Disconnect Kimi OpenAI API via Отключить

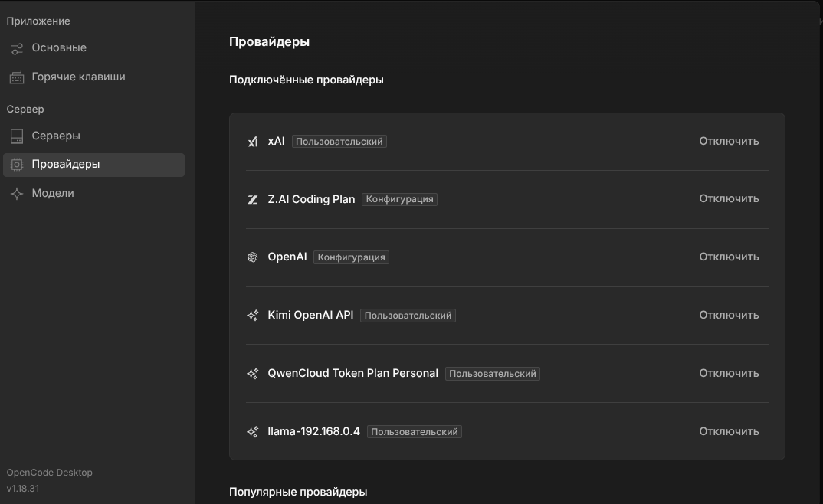point(729,316)
